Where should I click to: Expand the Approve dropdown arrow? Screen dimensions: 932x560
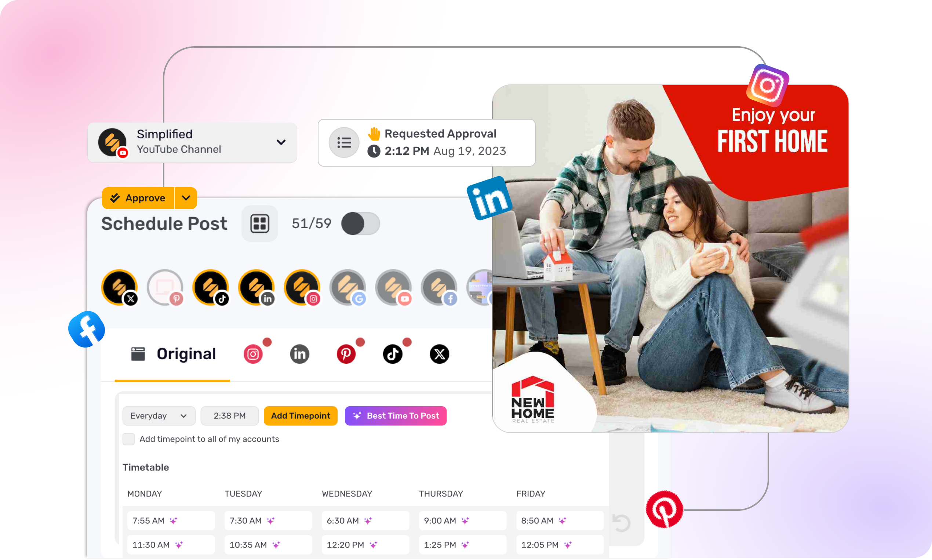(186, 198)
